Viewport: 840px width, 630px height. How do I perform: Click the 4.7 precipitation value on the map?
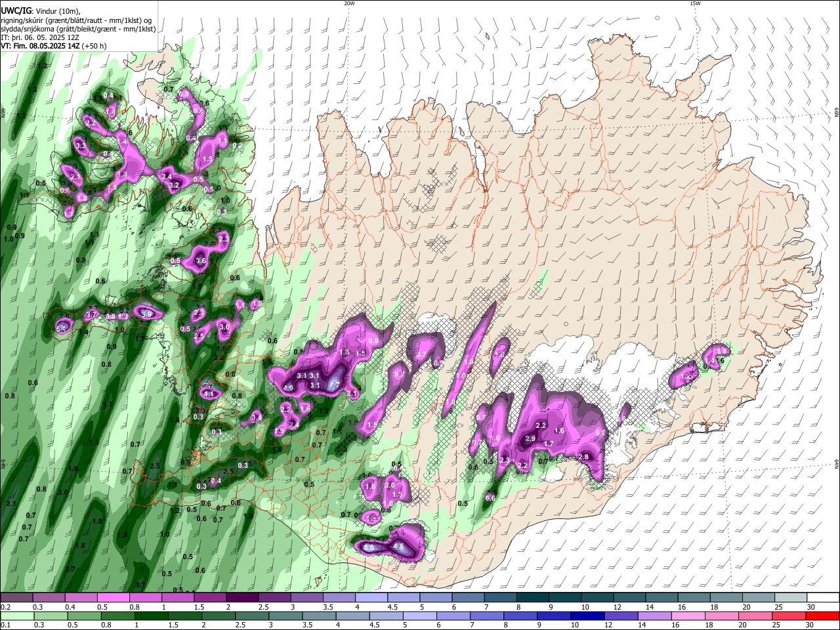(334, 385)
